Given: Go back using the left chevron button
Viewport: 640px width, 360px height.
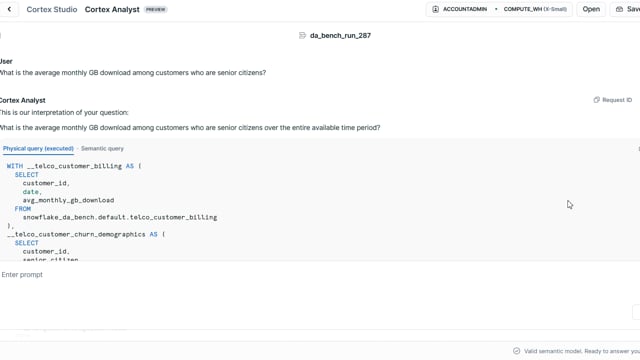Looking at the screenshot, I should click(9, 9).
